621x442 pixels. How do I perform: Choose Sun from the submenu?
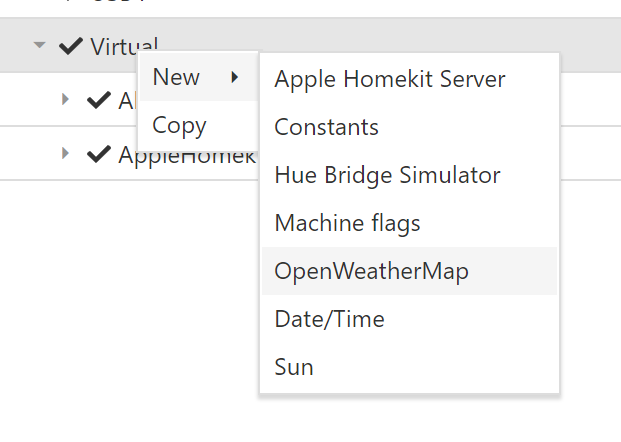tap(410, 367)
